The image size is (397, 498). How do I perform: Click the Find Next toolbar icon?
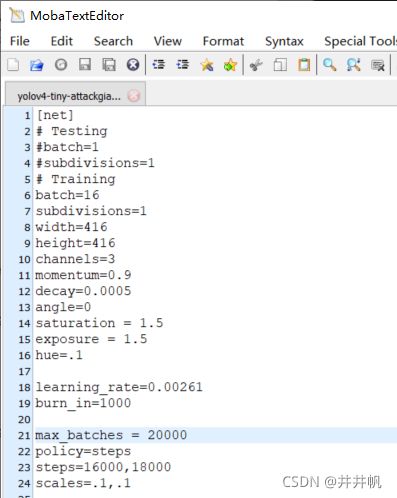tap(353, 65)
